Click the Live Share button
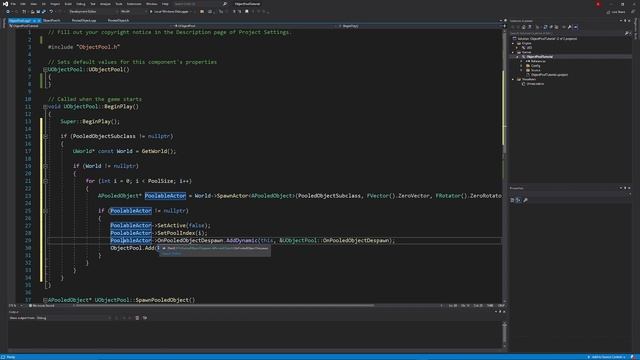Viewport: 640px width, 360px height. [x=616, y=12]
